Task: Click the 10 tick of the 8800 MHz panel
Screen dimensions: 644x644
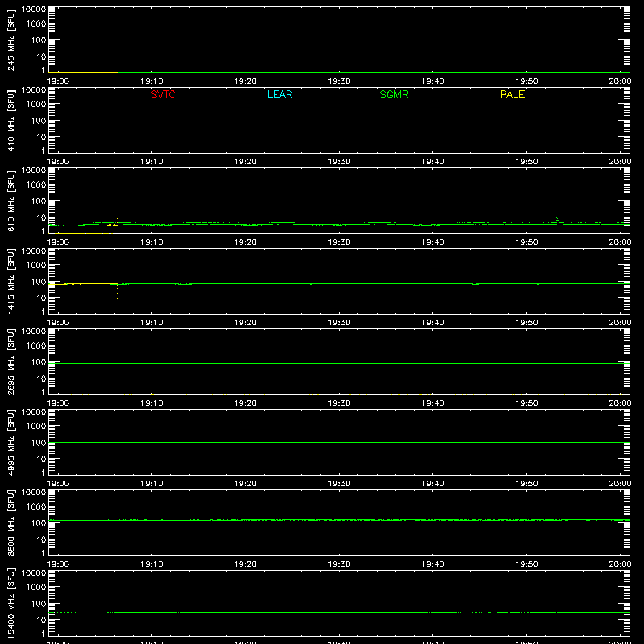Action: pyautogui.click(x=41, y=539)
